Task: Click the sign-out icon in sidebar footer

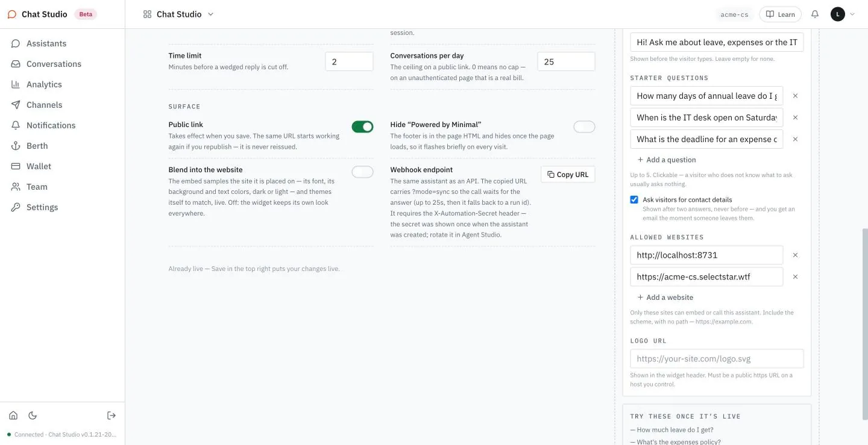Action: [112, 415]
